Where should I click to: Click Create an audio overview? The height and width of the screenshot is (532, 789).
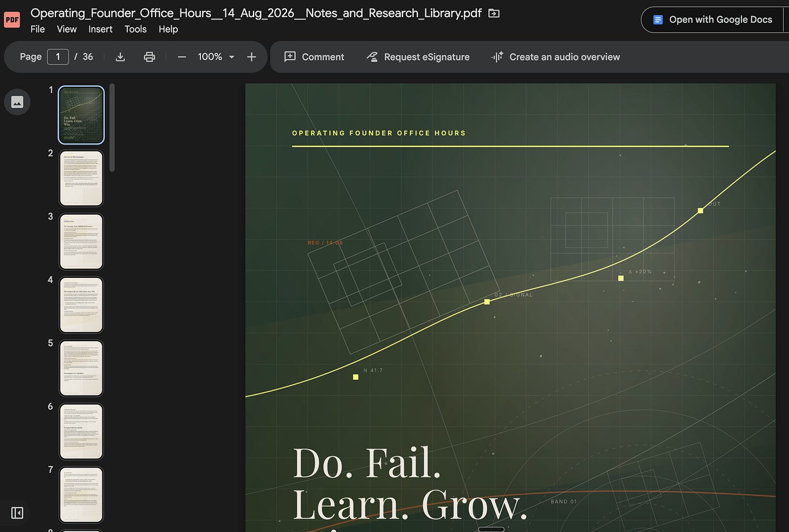pyautogui.click(x=555, y=57)
